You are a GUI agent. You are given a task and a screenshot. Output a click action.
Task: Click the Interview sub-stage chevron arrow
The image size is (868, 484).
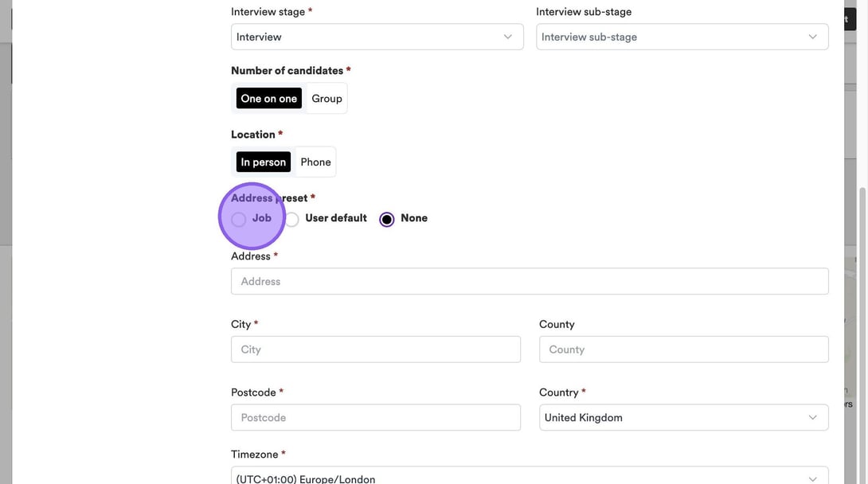(x=812, y=37)
